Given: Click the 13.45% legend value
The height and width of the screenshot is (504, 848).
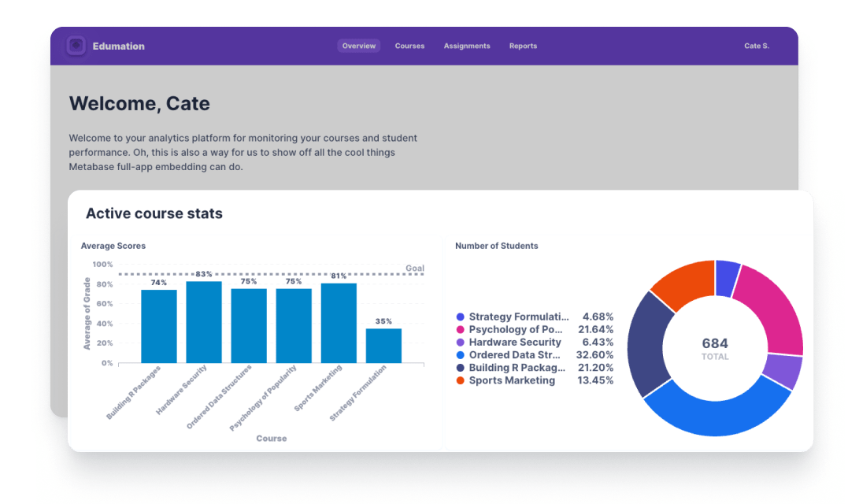Looking at the screenshot, I should [x=595, y=380].
